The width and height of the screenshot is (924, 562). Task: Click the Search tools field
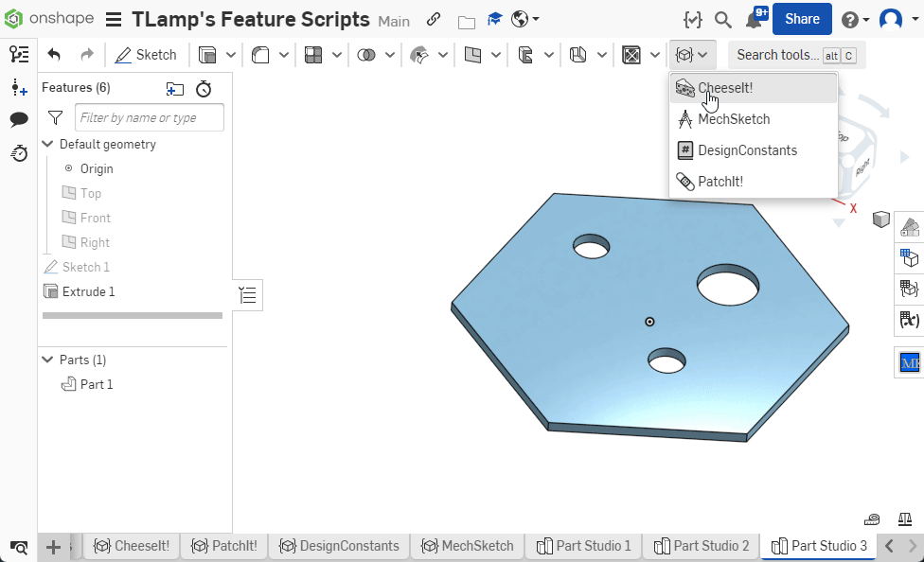pyautogui.click(x=797, y=55)
